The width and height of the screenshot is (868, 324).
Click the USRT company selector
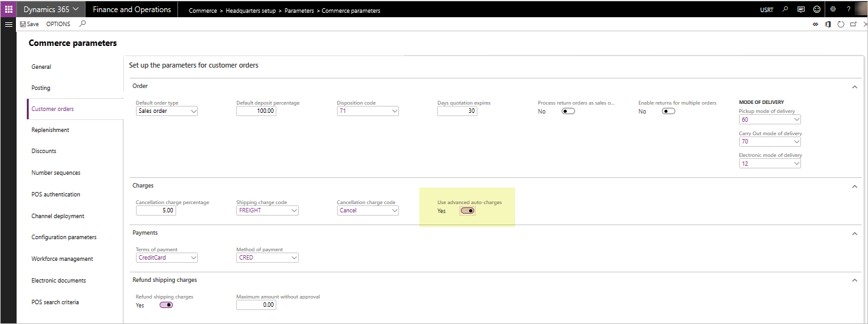(767, 10)
